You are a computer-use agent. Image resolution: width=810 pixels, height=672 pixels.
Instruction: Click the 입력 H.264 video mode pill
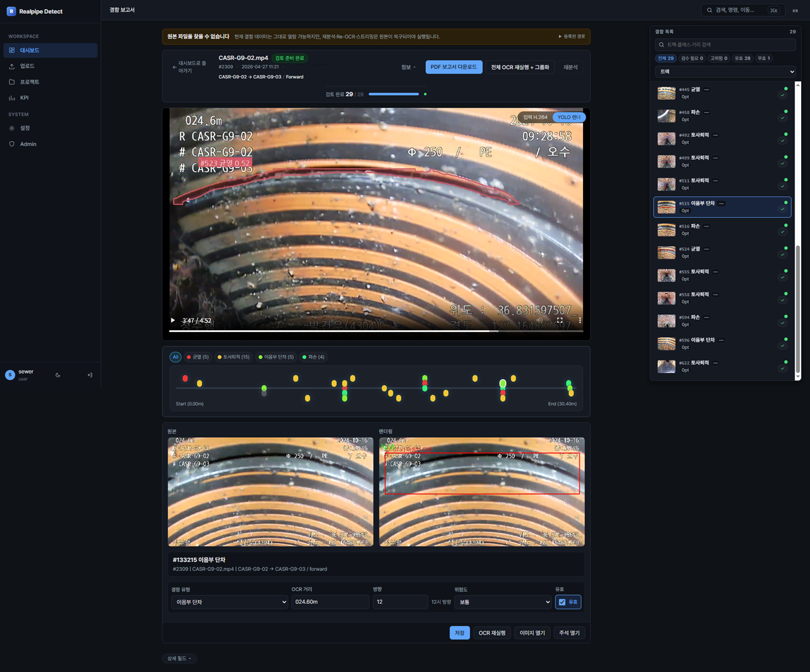point(535,117)
